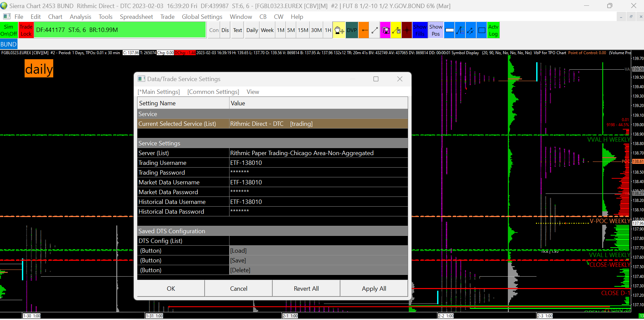Toggle Show Pos position display
Image resolution: width=644 pixels, height=320 pixels.
(436, 30)
